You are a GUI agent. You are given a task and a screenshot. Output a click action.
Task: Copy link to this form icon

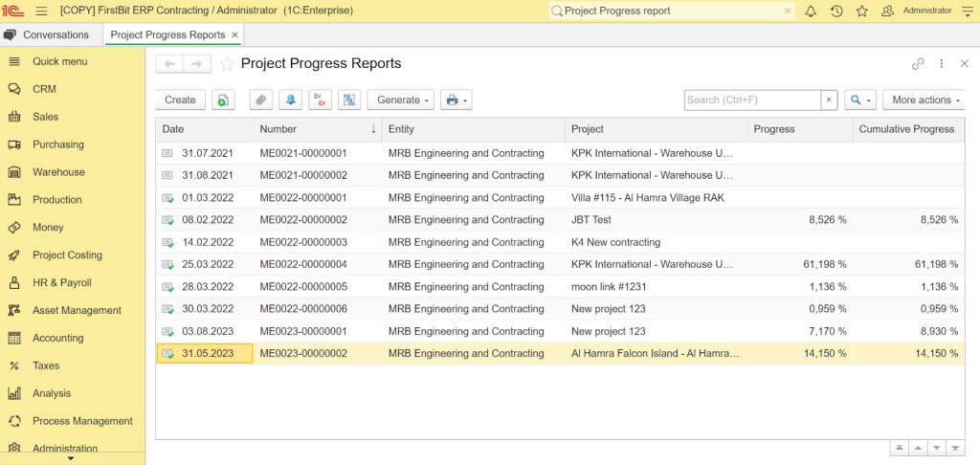pyautogui.click(x=918, y=64)
